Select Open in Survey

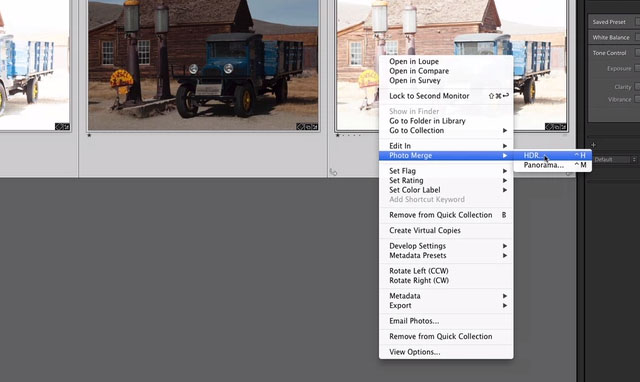[446, 81]
